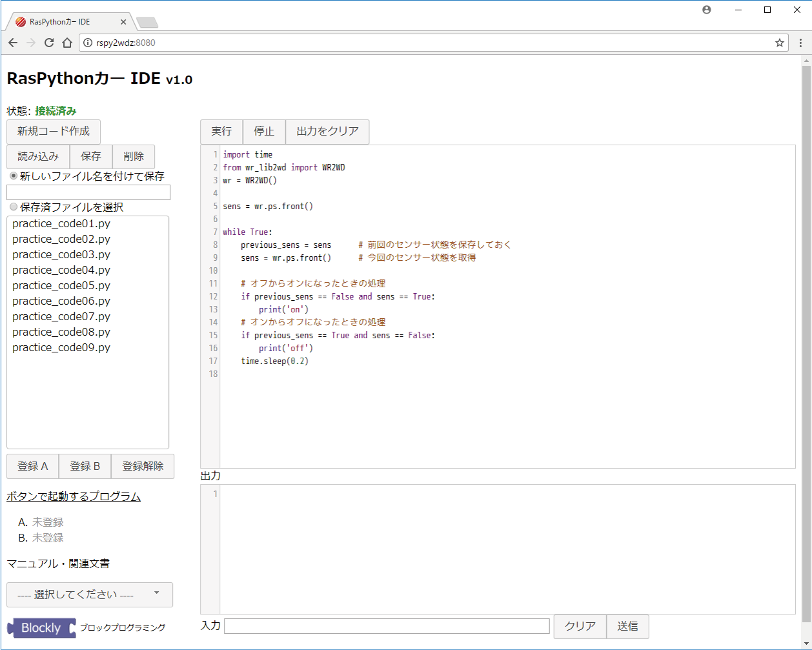Image resolution: width=812 pixels, height=650 pixels.
Task: Select 保存済ファイルを選択 radio button
Action: click(14, 207)
